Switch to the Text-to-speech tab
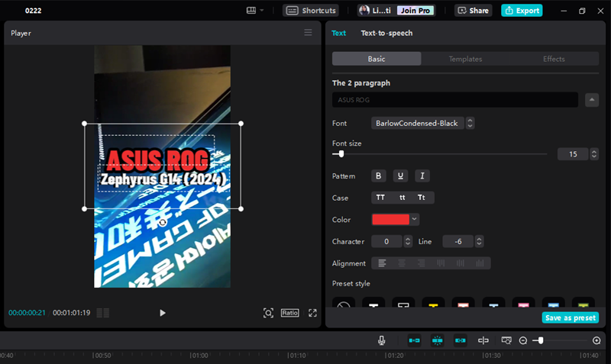The image size is (611, 364). tap(386, 33)
